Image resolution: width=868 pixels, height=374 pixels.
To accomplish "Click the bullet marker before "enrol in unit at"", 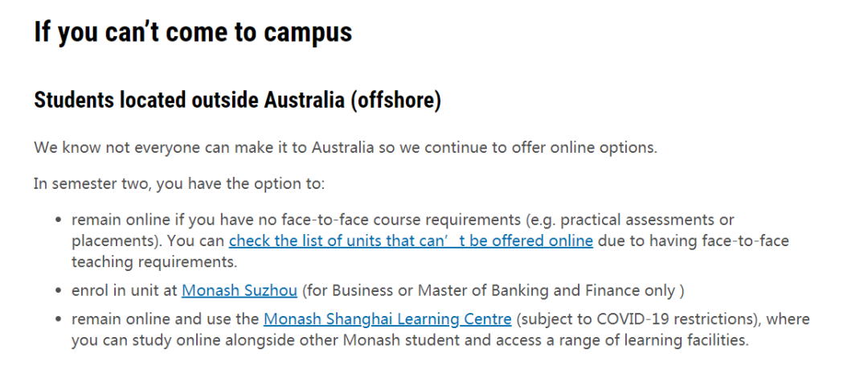I will tap(58, 291).
